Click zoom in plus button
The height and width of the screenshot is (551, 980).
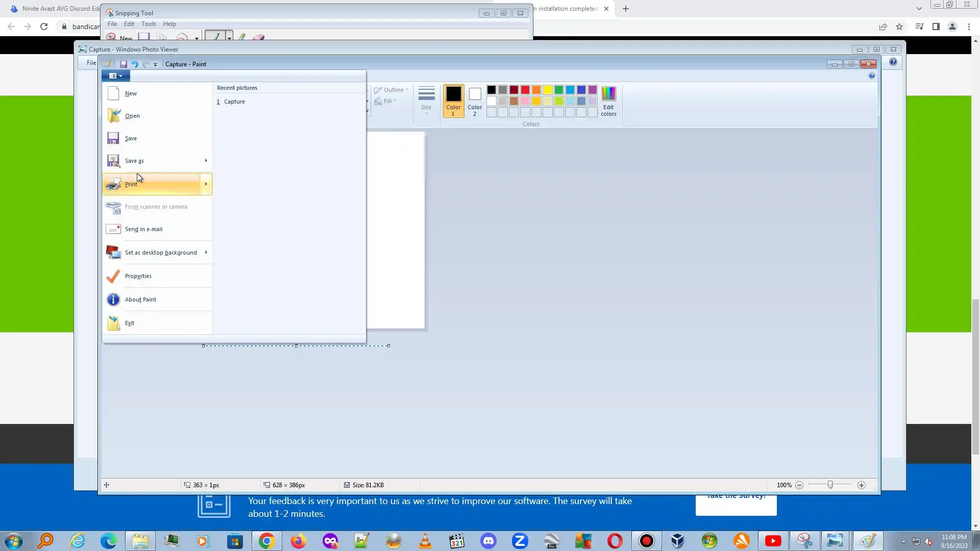coord(862,485)
